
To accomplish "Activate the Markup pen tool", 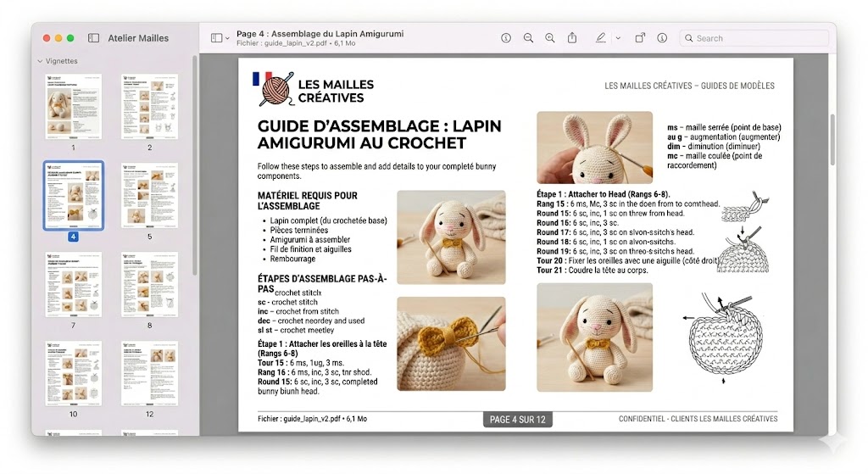I will 601,38.
